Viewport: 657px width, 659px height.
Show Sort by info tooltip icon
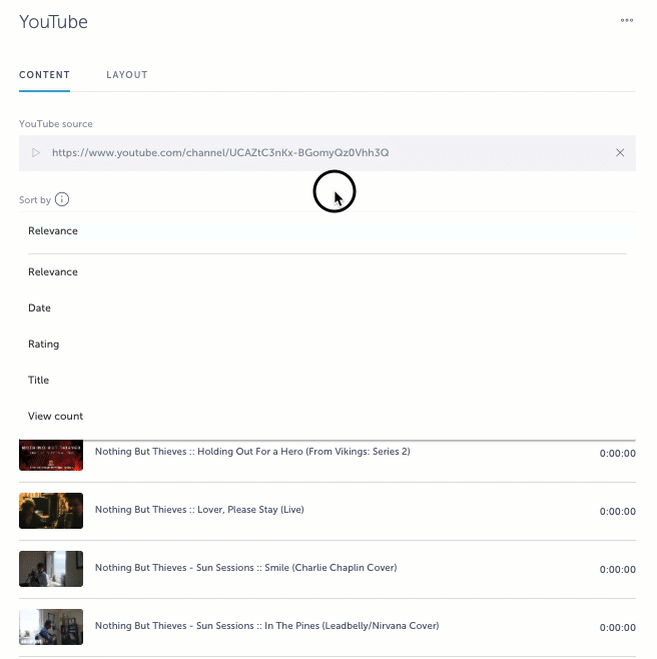(x=62, y=199)
